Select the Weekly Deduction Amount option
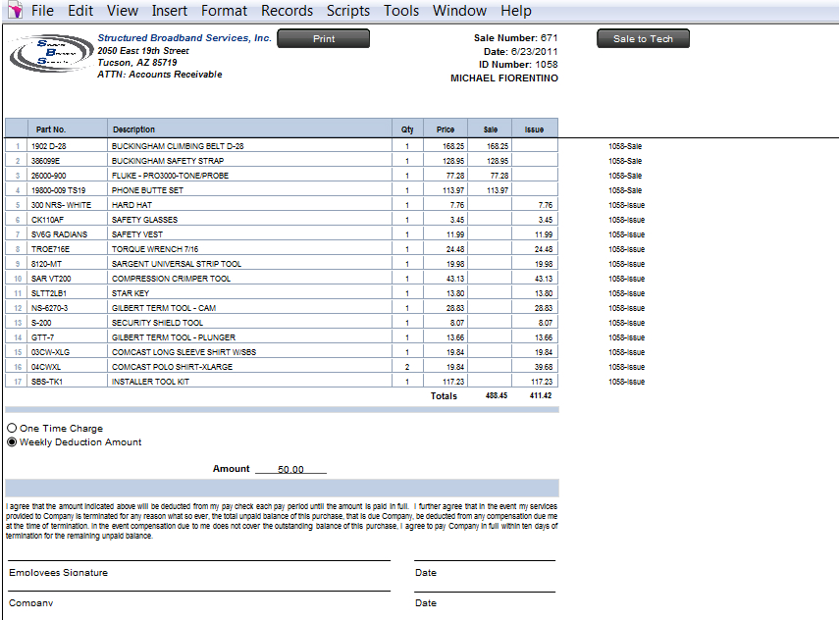840x620 pixels. (x=12, y=442)
